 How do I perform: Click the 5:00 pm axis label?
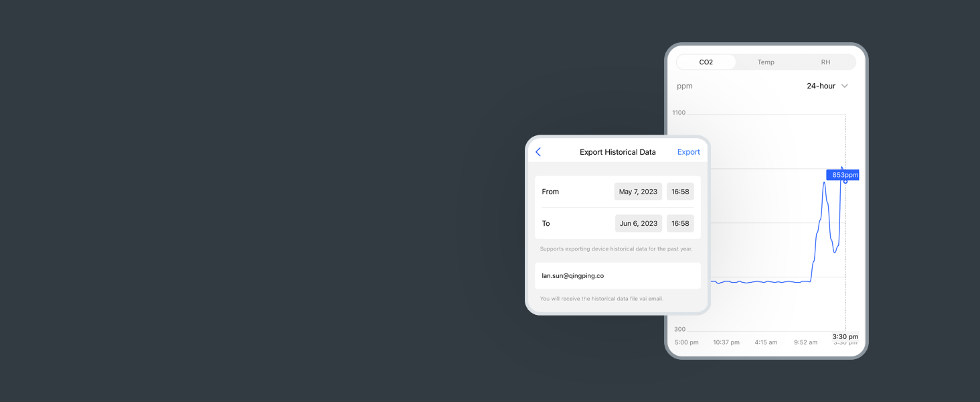click(x=687, y=342)
